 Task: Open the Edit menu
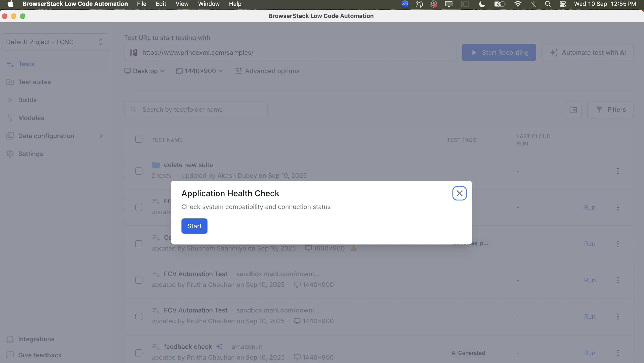[161, 4]
